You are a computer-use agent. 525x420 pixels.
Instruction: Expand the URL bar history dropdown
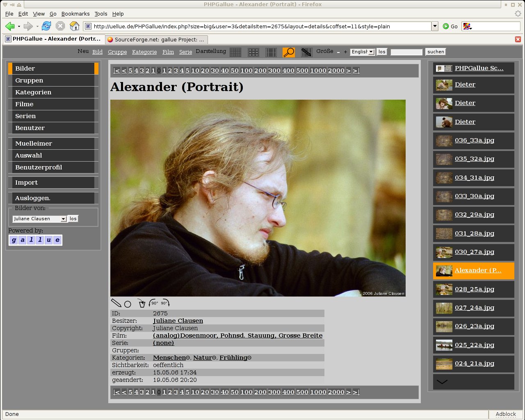(435, 26)
